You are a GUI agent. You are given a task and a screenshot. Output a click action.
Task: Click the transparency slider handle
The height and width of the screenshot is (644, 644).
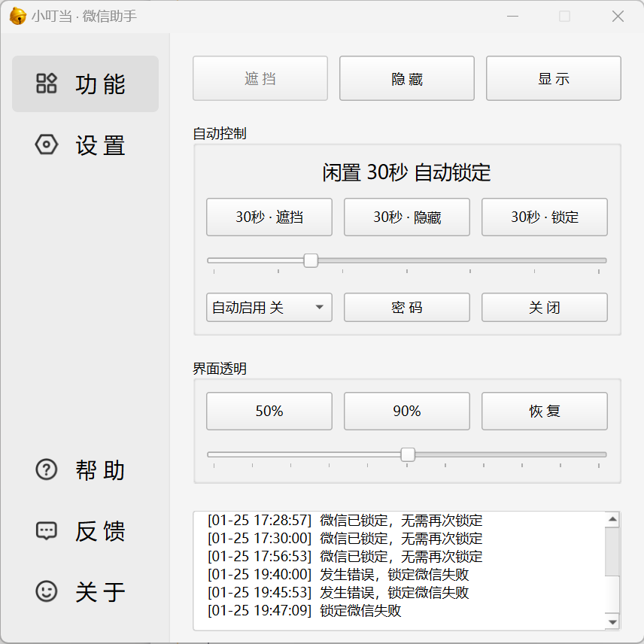point(408,454)
